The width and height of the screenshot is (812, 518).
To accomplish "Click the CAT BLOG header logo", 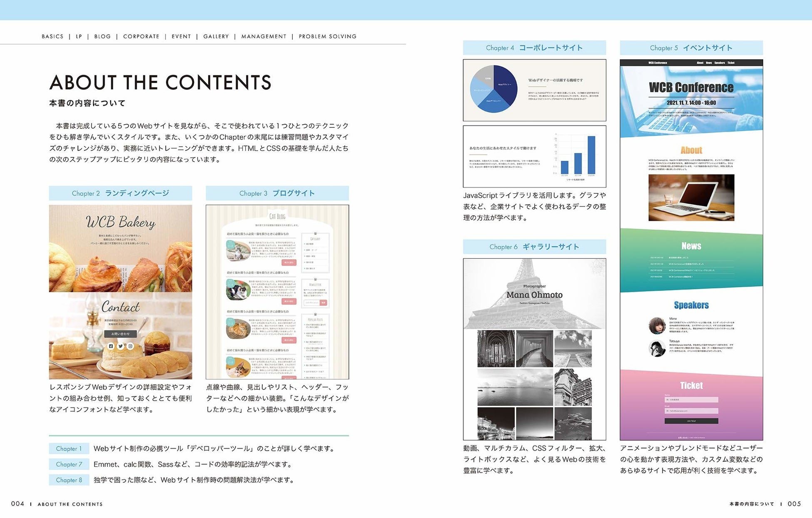I will 277,216.
